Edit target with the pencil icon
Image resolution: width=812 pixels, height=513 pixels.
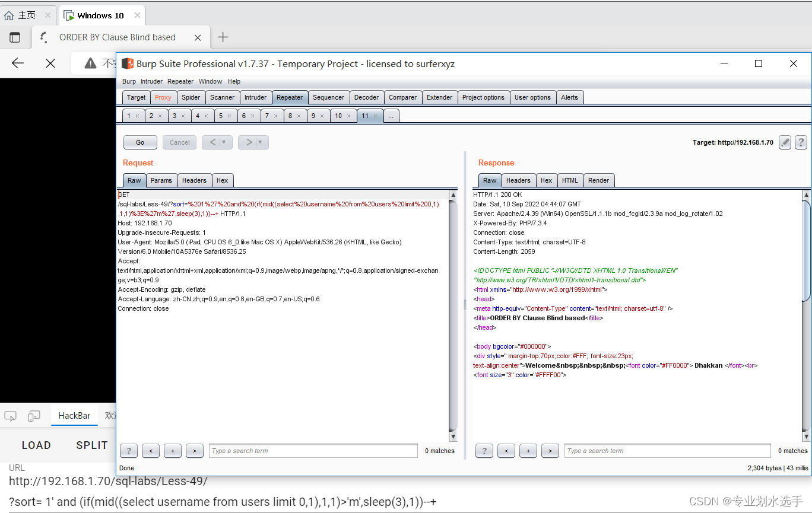point(785,142)
